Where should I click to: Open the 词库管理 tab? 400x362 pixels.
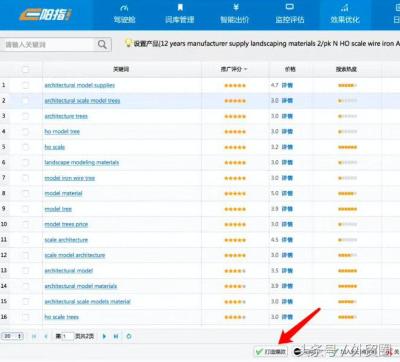click(x=180, y=15)
